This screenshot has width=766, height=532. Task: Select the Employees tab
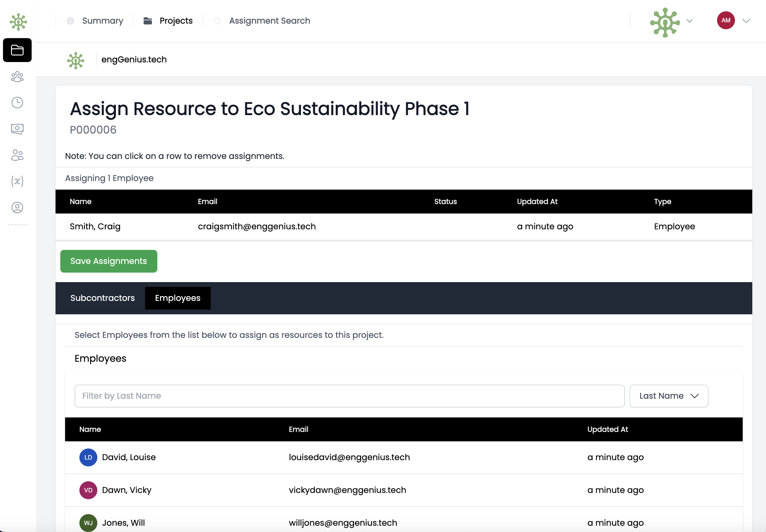click(x=178, y=298)
